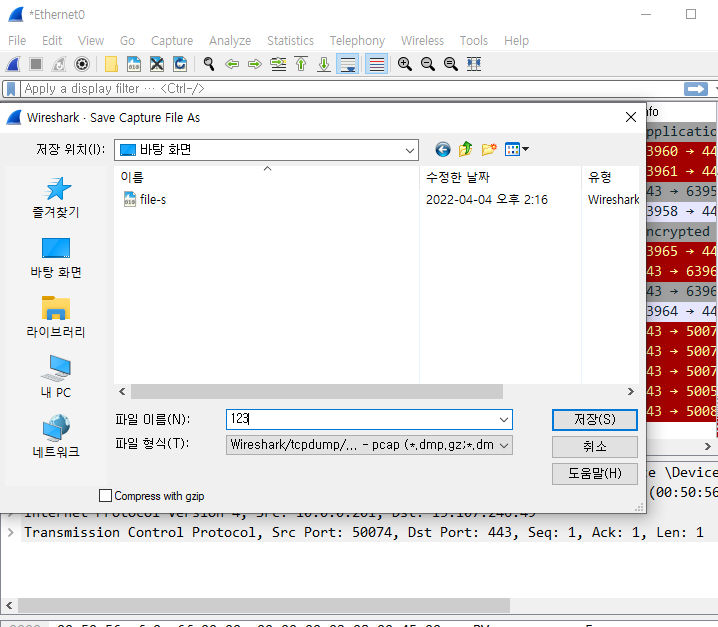Click packet details horizontal scrollbar left arrow

click(9, 605)
